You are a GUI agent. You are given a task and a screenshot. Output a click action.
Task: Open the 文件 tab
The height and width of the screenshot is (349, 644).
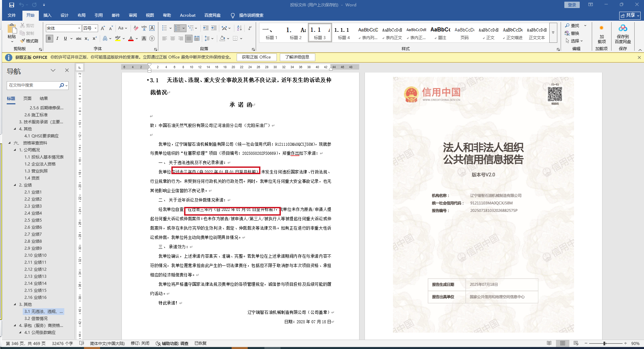[12, 15]
